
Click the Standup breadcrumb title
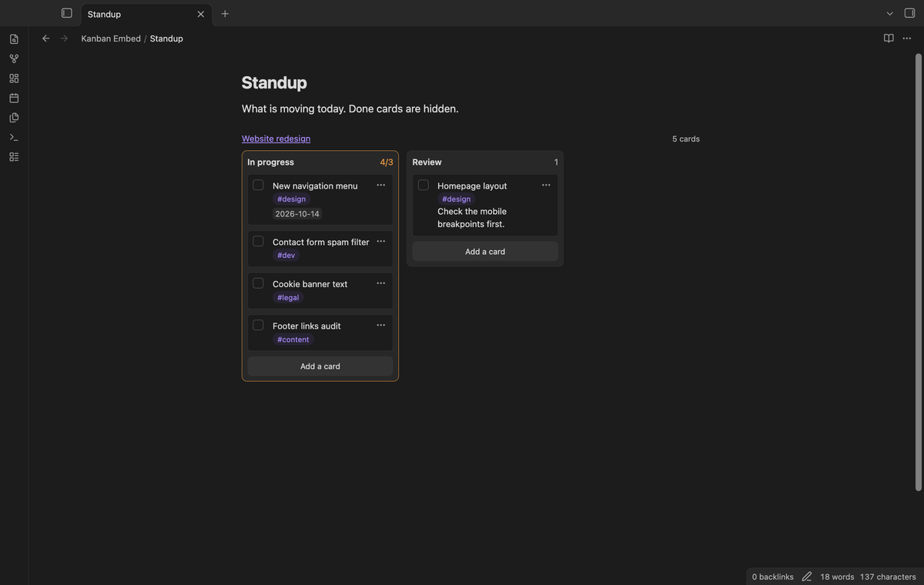(166, 38)
